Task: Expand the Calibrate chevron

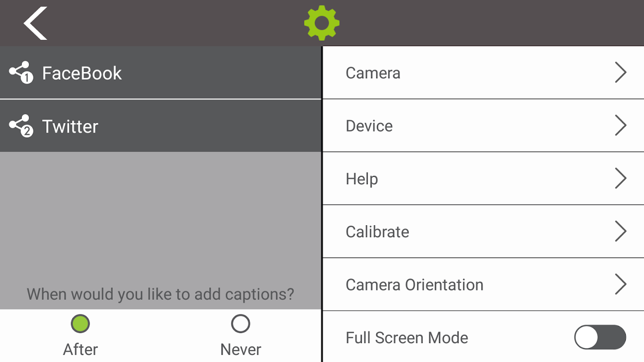Action: 620,231
